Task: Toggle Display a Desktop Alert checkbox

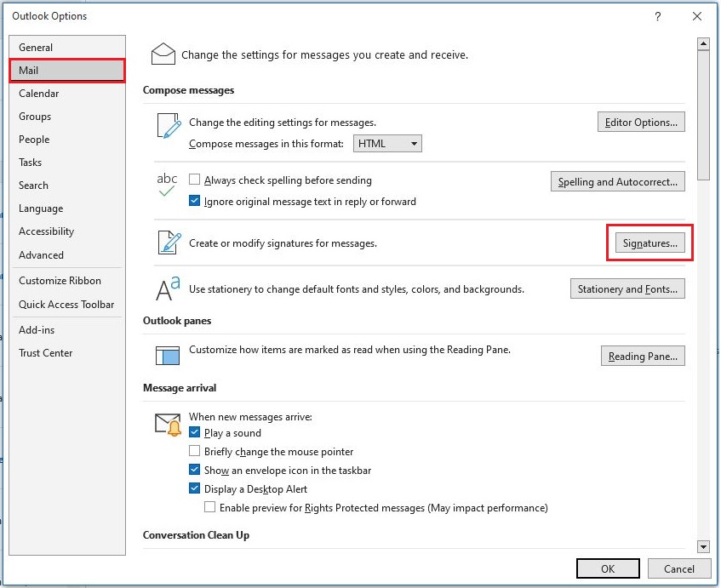Action: [195, 489]
